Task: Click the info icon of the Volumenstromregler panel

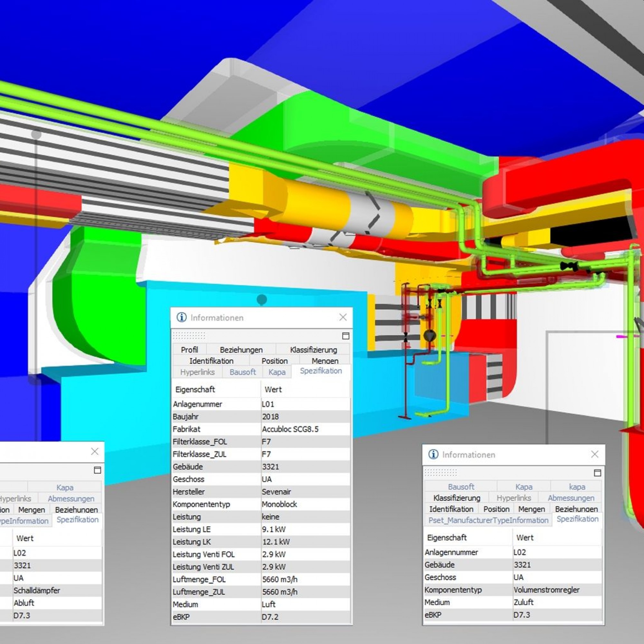Action: (x=433, y=454)
